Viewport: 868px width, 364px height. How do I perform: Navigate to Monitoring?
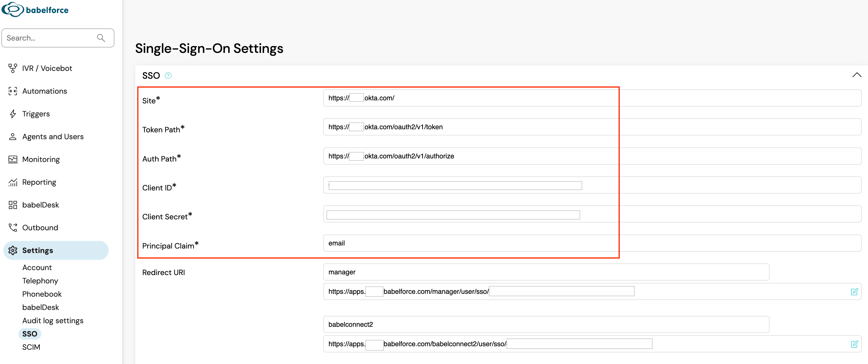coord(41,159)
